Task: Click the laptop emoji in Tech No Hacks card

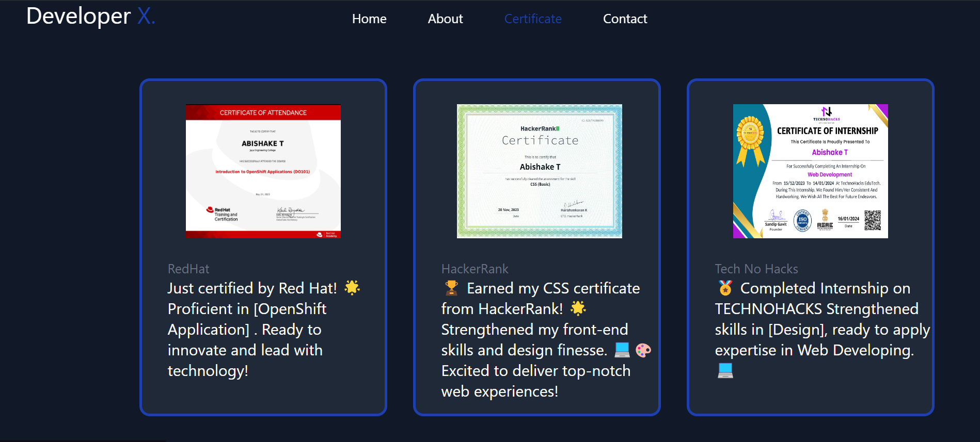Action: [x=725, y=370]
